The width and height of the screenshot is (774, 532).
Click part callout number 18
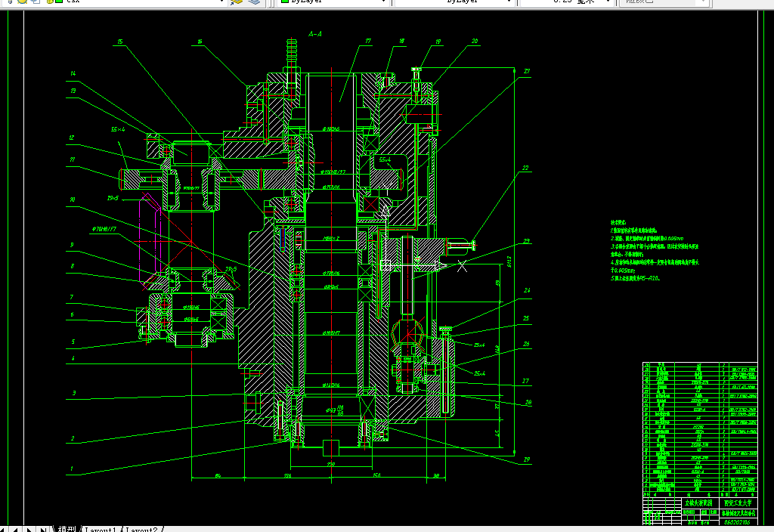pos(402,42)
